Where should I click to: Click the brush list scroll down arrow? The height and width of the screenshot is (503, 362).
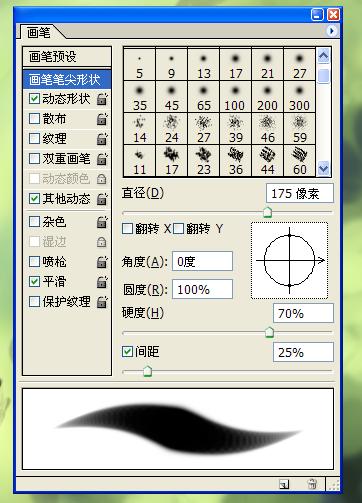(324, 169)
